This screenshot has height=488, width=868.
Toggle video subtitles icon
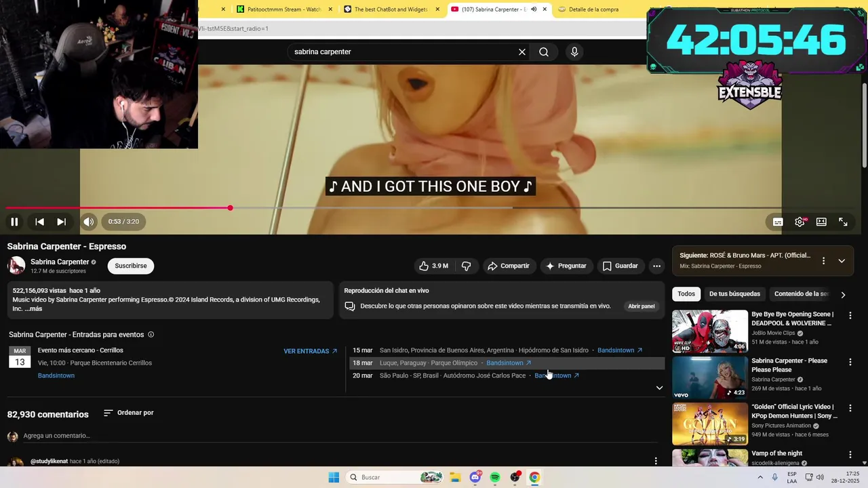[778, 222]
